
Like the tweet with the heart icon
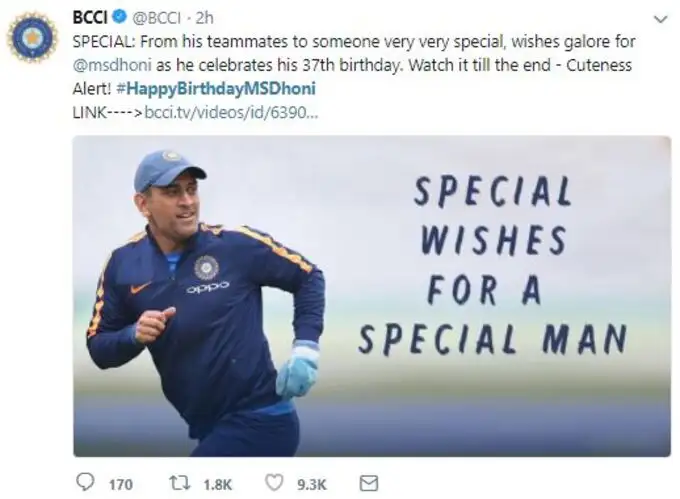pyautogui.click(x=277, y=483)
